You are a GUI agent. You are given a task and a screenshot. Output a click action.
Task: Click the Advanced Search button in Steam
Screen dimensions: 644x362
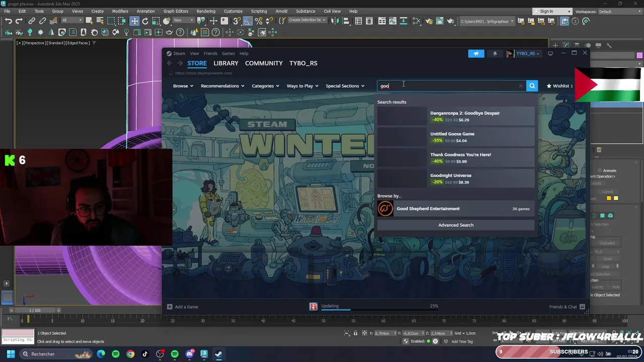[x=456, y=225]
